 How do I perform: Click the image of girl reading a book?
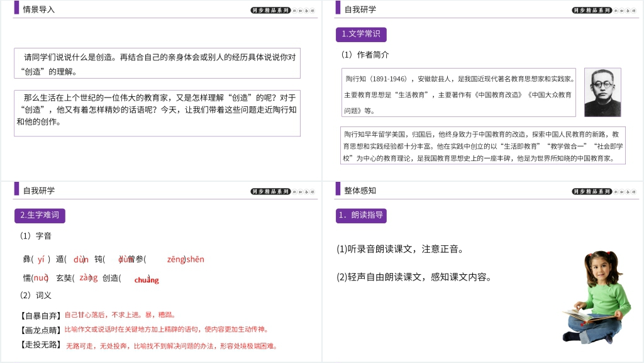tap(597, 298)
